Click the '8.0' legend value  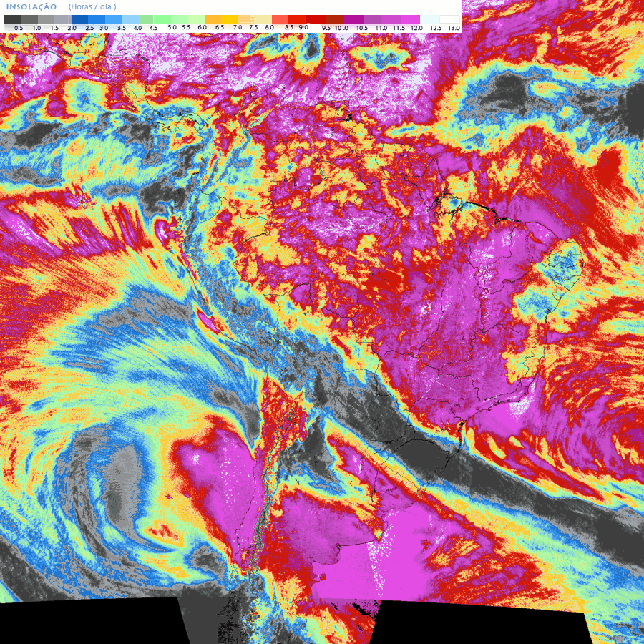click(270, 27)
